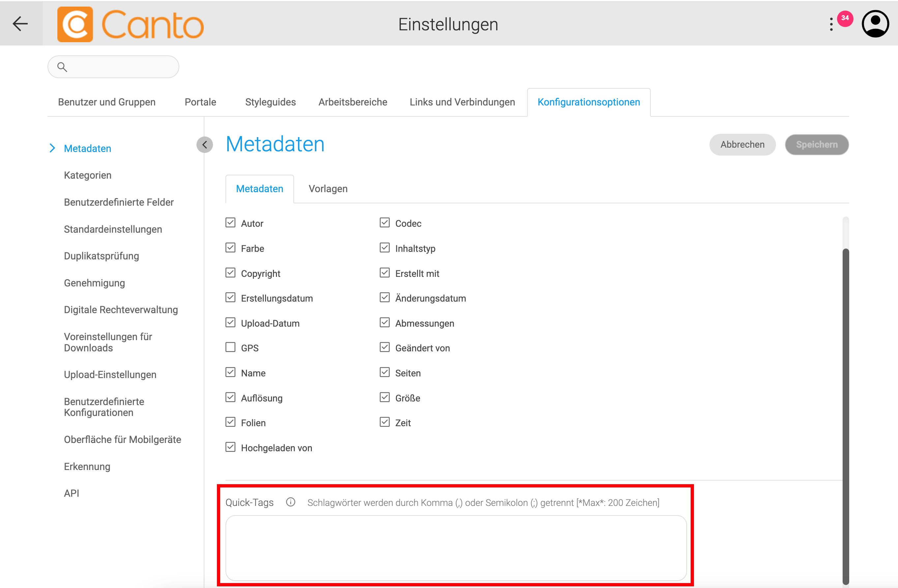
Task: Toggle the Änderungsdatum checkbox
Action: pos(384,298)
